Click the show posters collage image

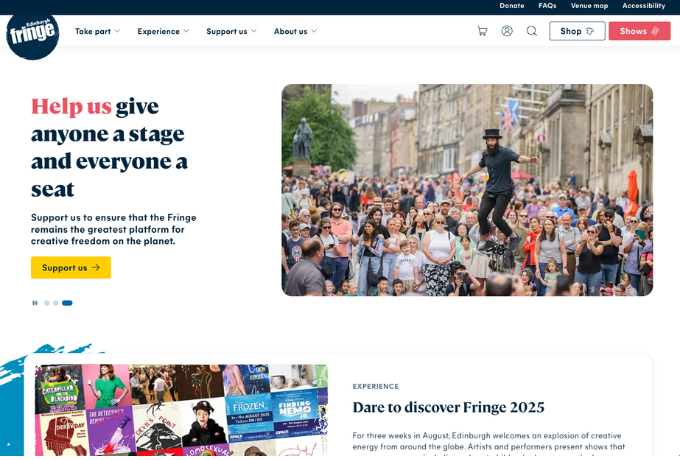[181, 410]
